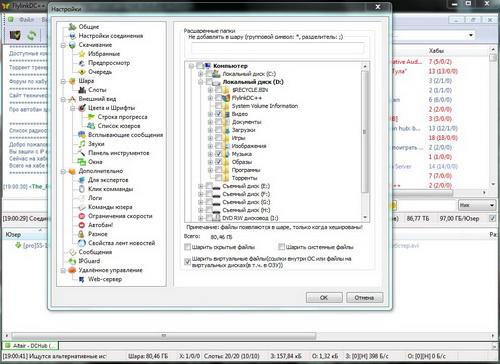Click the Отмена button
This screenshot has width=500, height=364.
coord(364,297)
